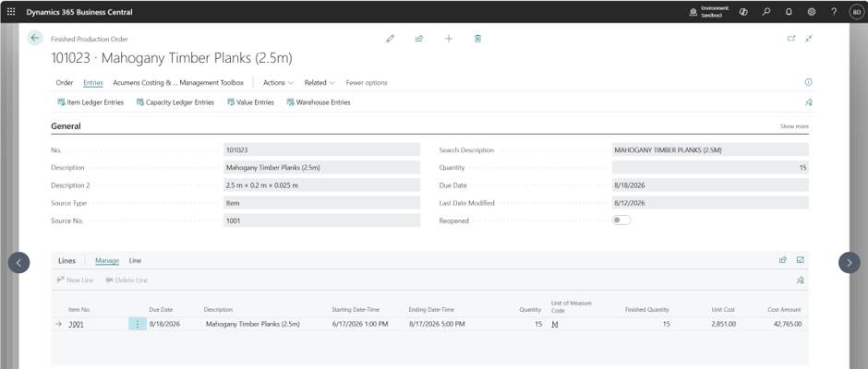This screenshot has width=868, height=369.
Task: Click the Starting Date-Time column header
Action: (356, 310)
